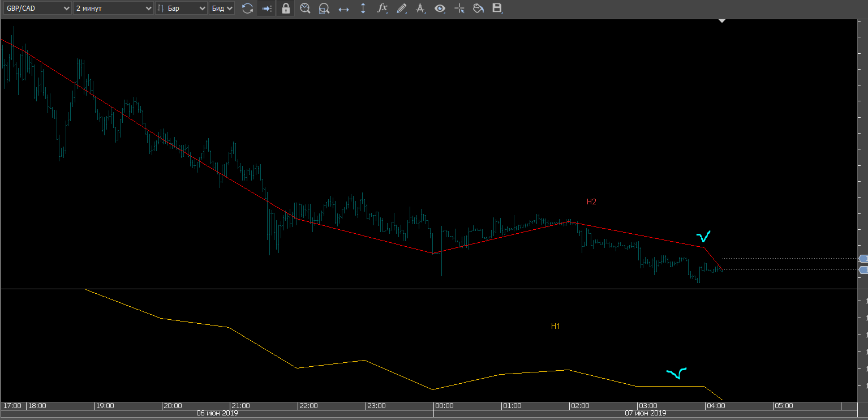Click the lower blue price marker on price axis
Viewport: 868px width, 420px height.
[863, 270]
